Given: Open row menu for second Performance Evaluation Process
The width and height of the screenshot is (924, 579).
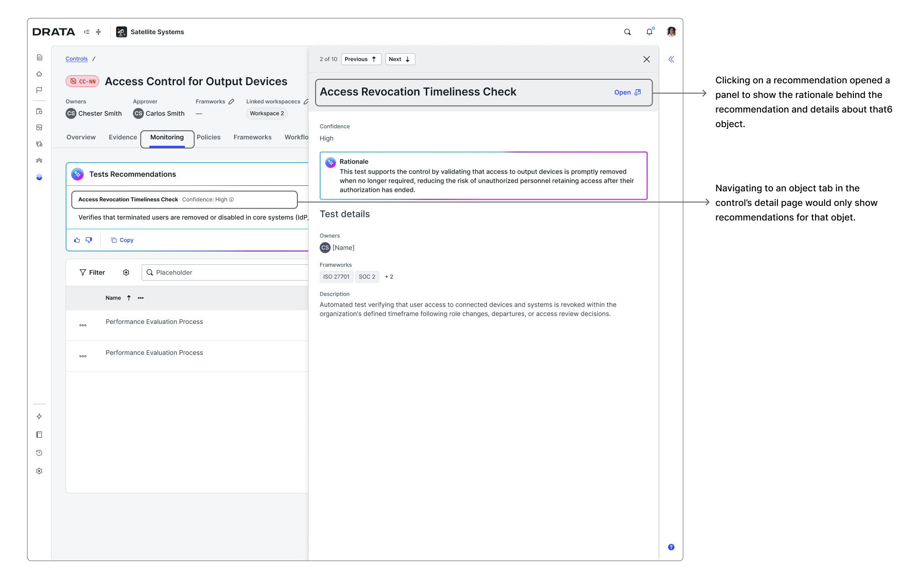Looking at the screenshot, I should (83, 356).
